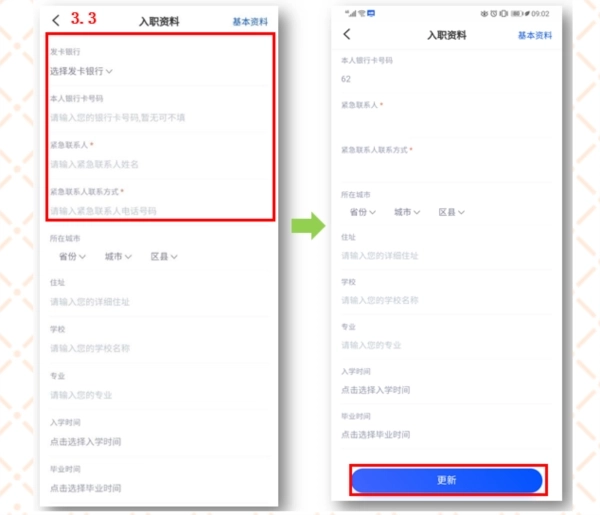Open 省份 dropdown on left screen

(x=72, y=256)
